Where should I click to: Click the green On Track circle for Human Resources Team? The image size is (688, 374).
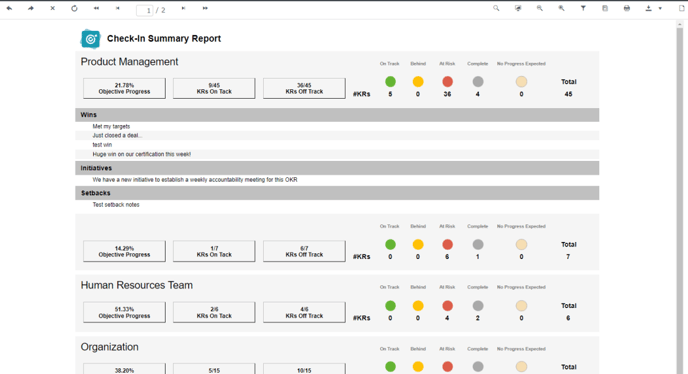390,306
